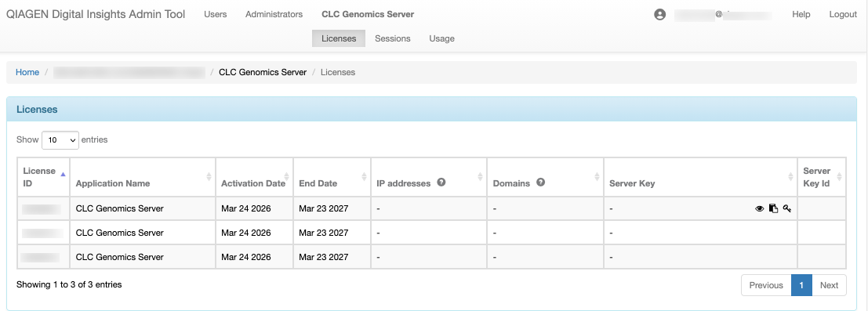Image resolution: width=868 pixels, height=311 pixels.
Task: Click 'Showing 1 to 3 of 3 entries' text
Action: 69,284
